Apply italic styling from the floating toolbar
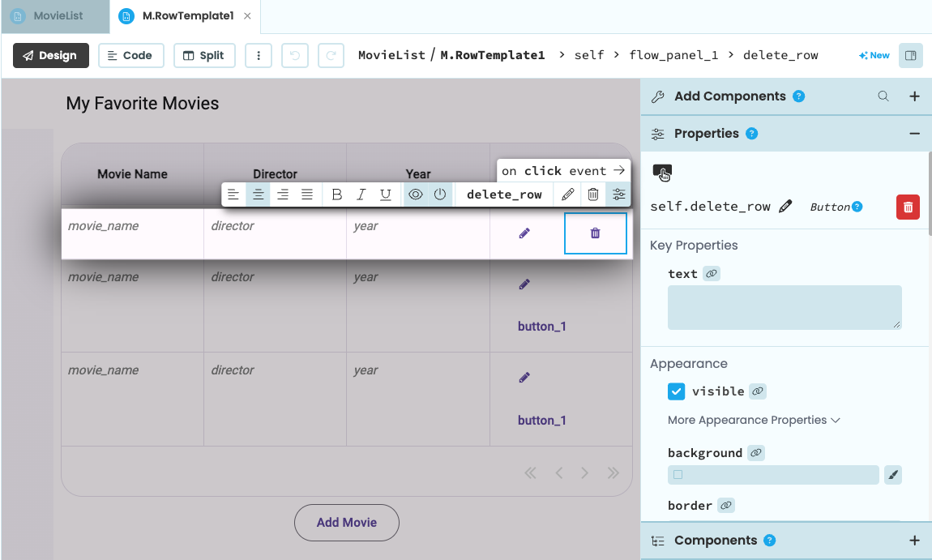The image size is (932, 560). click(x=361, y=194)
